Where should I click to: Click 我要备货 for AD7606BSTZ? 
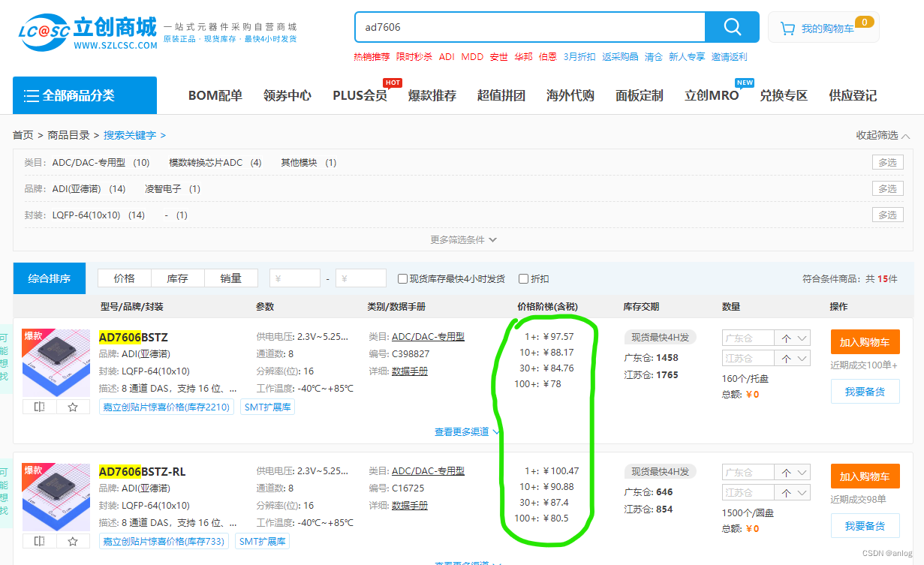865,392
